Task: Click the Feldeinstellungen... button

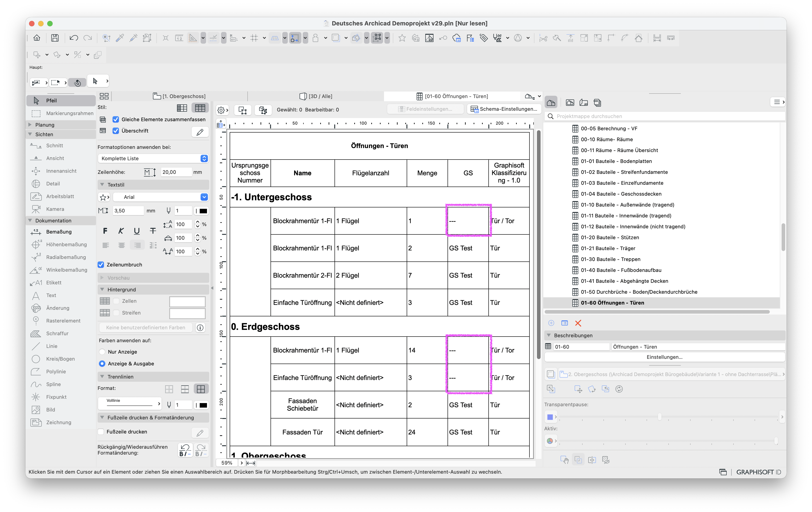Action: (x=425, y=109)
